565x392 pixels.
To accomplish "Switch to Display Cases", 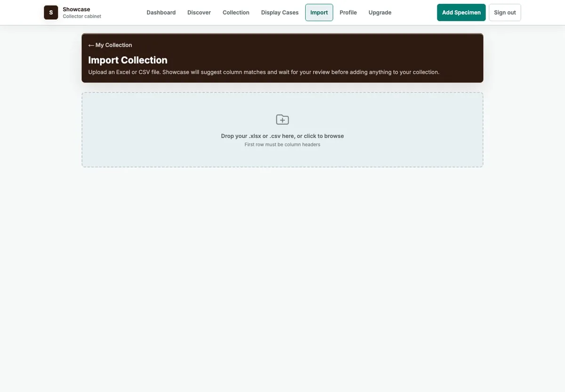I will click(280, 13).
